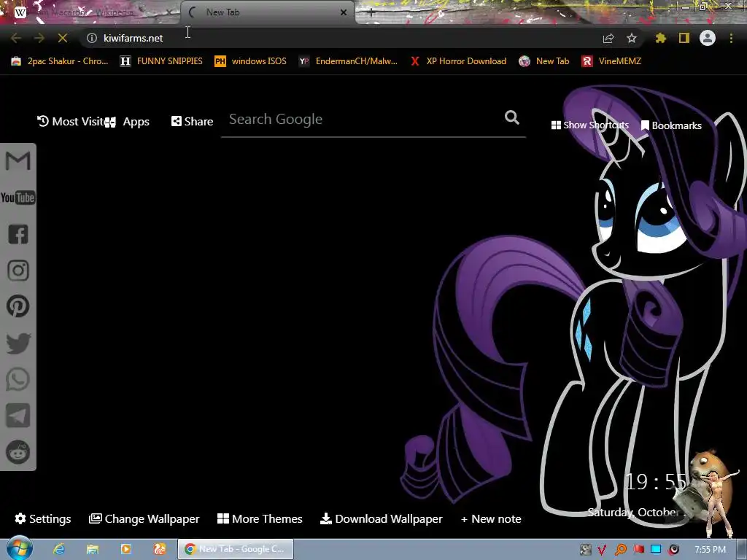747x560 pixels.
Task: Add a New note
Action: [x=491, y=518]
